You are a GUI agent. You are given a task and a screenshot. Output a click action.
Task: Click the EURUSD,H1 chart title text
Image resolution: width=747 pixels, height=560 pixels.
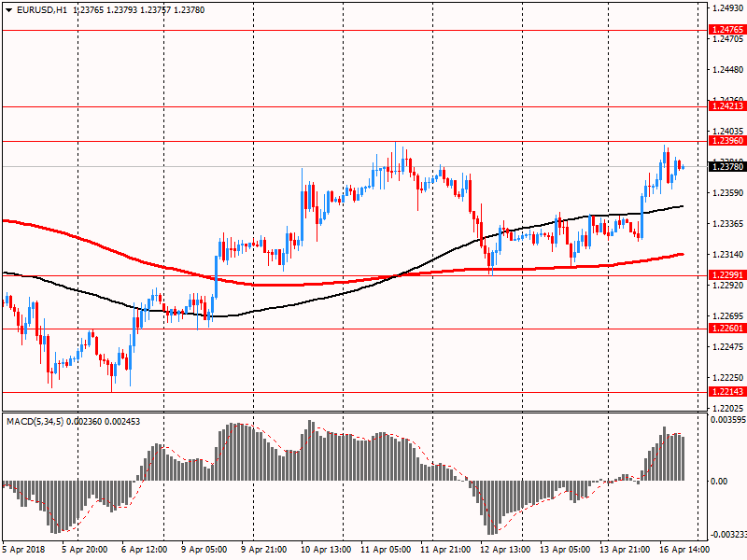pyautogui.click(x=41, y=10)
